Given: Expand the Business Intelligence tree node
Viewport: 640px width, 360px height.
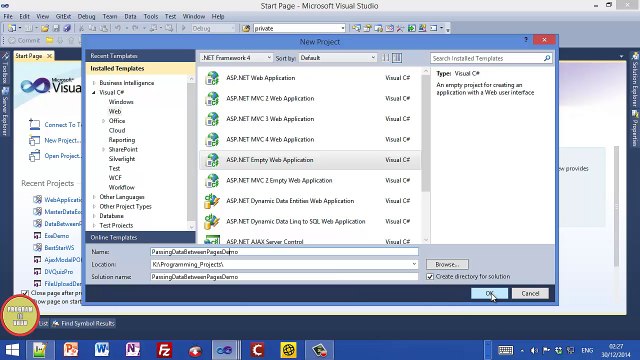Looking at the screenshot, I should 94,83.
